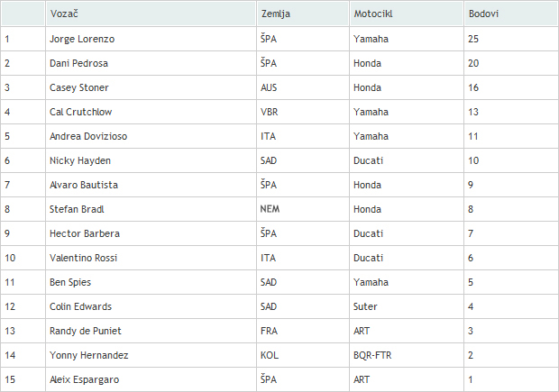
Task: Select the Dani Pedrosa name cell
Action: (x=151, y=63)
